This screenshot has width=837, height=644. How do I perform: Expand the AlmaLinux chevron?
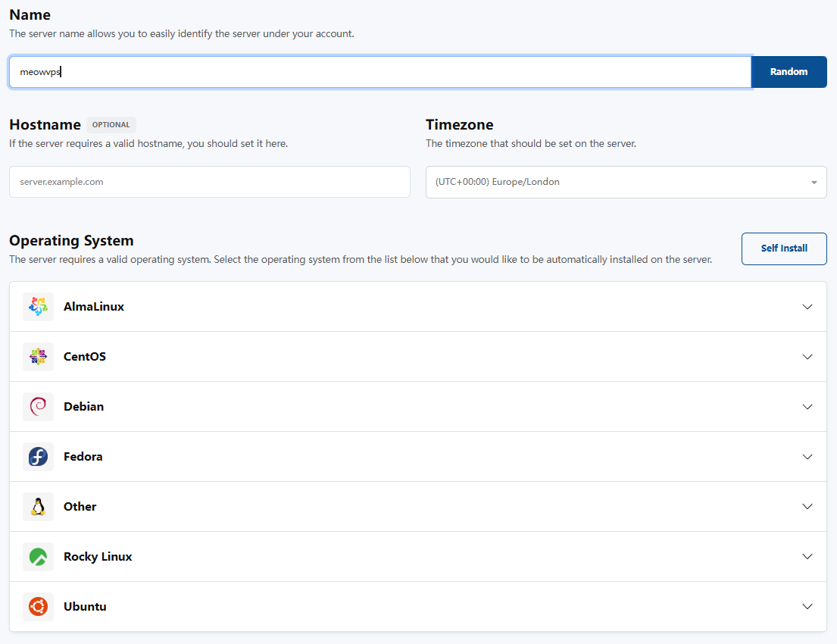(x=807, y=307)
